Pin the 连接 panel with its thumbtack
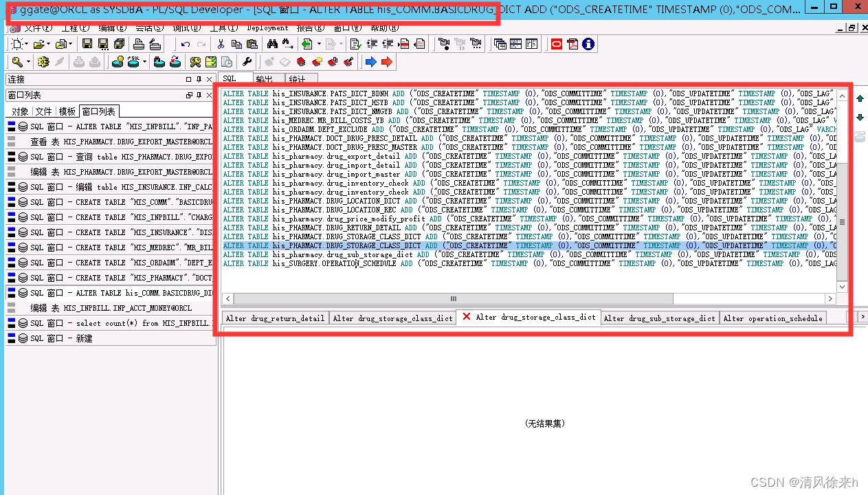Image resolution: width=868 pixels, height=495 pixels. click(199, 80)
